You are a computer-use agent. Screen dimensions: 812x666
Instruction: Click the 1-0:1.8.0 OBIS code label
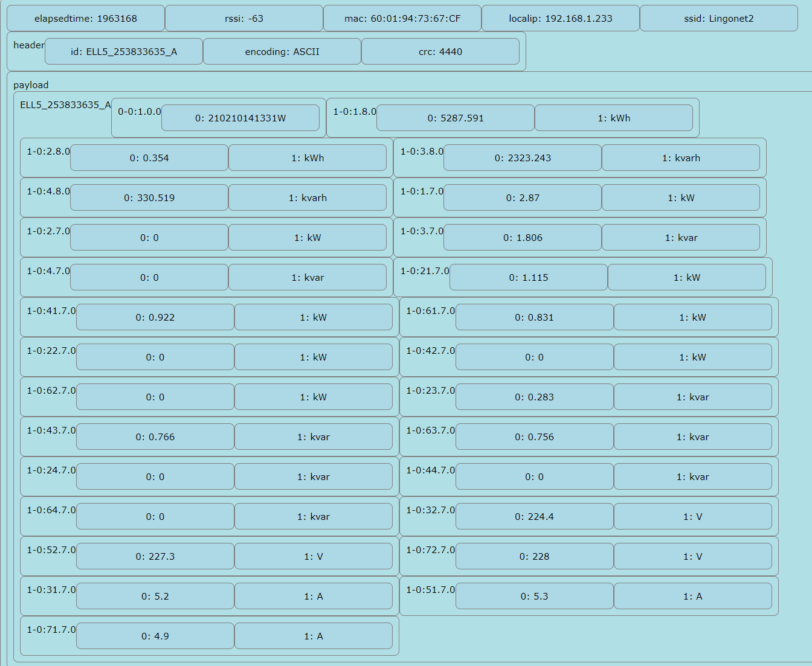[x=355, y=111]
